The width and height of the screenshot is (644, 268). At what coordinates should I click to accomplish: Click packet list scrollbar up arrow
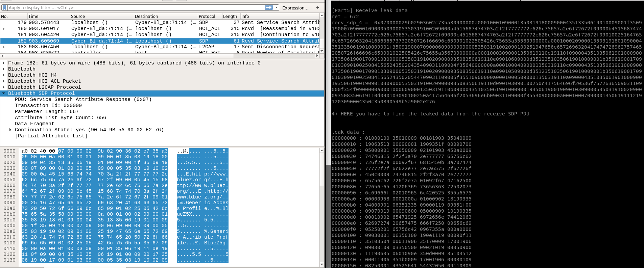click(322, 16)
